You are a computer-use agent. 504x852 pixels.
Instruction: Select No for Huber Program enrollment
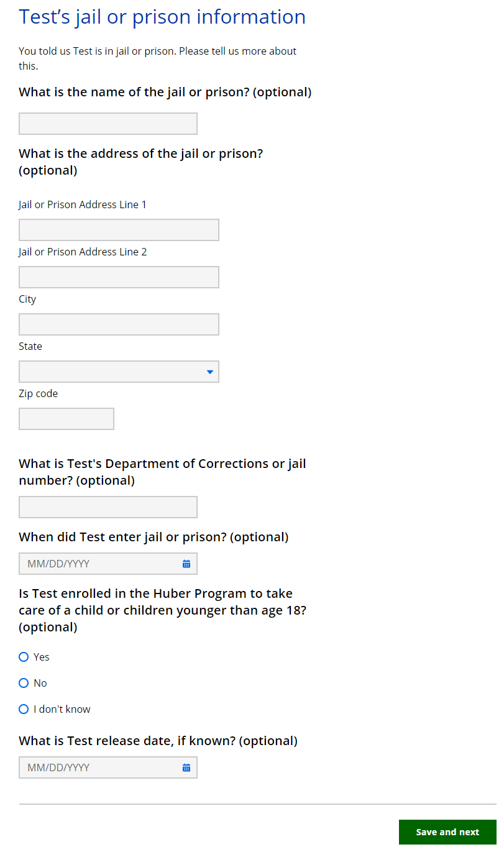coord(24,683)
